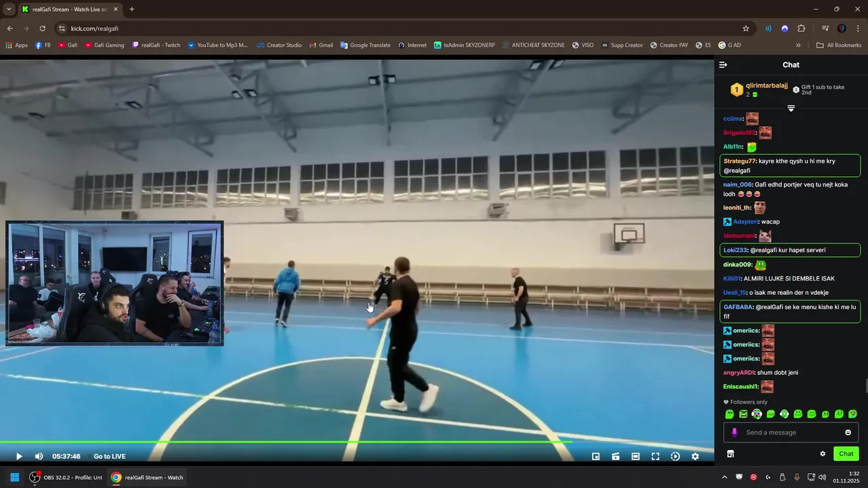Click the message input field in chat
Image resolution: width=868 pixels, height=488 pixels.
pos(790,432)
